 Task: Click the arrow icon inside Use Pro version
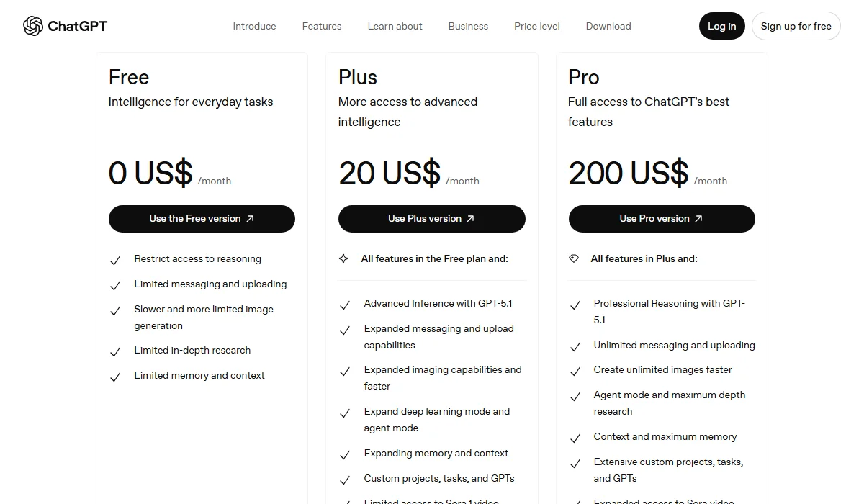click(697, 219)
